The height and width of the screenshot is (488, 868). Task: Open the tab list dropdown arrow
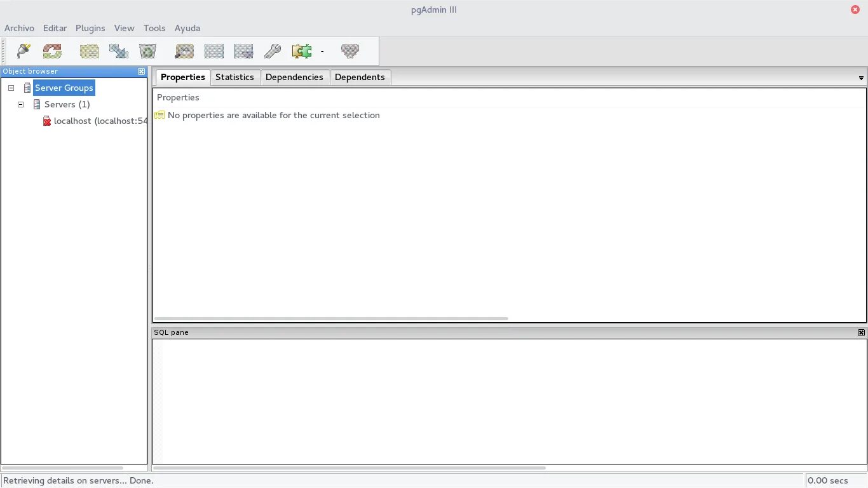pos(861,78)
